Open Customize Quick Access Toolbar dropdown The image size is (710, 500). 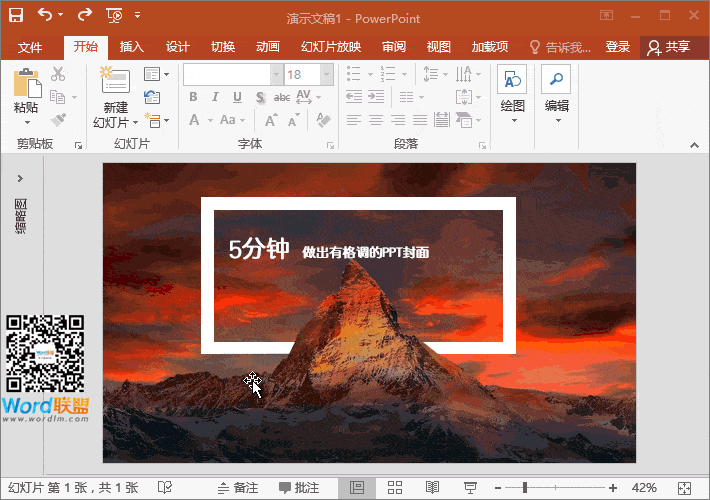[x=138, y=15]
